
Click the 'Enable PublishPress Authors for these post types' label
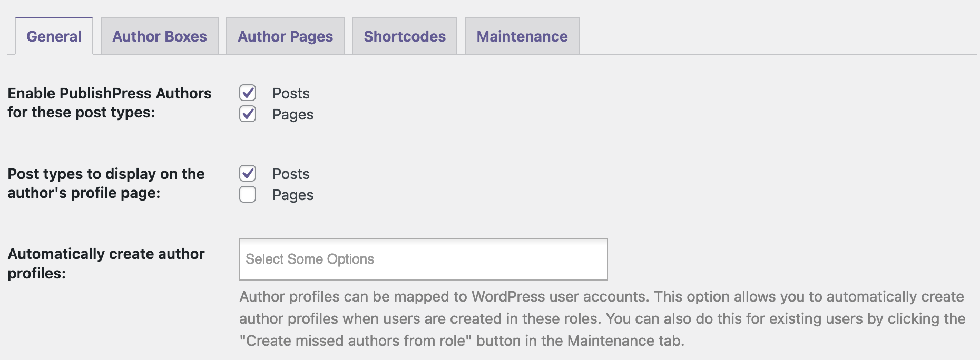point(110,103)
